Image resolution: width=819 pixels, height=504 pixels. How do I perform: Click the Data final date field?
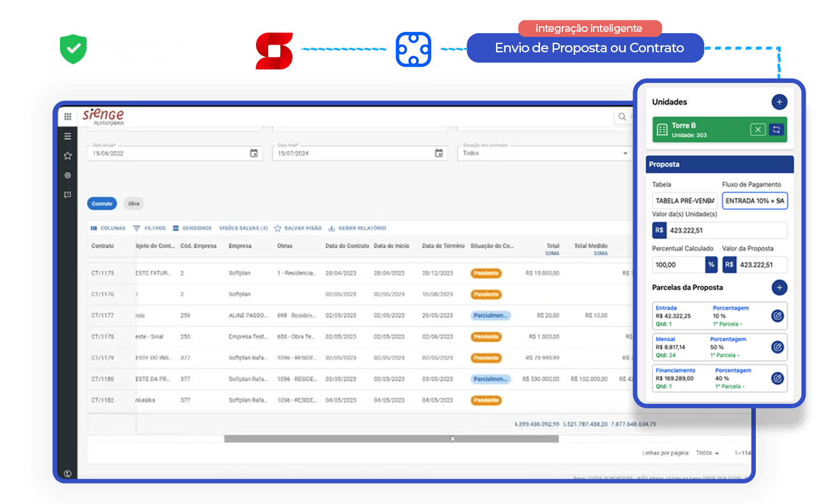click(360, 153)
